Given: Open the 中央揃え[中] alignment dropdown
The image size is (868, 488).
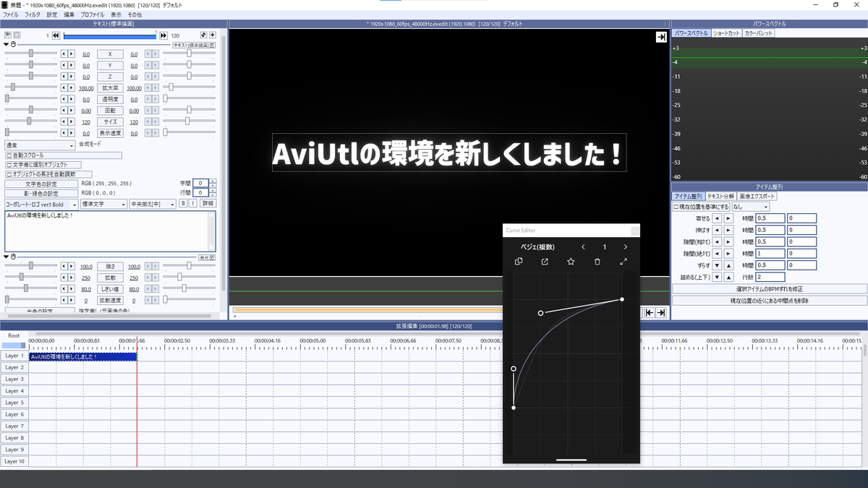Looking at the screenshot, I should click(x=153, y=205).
